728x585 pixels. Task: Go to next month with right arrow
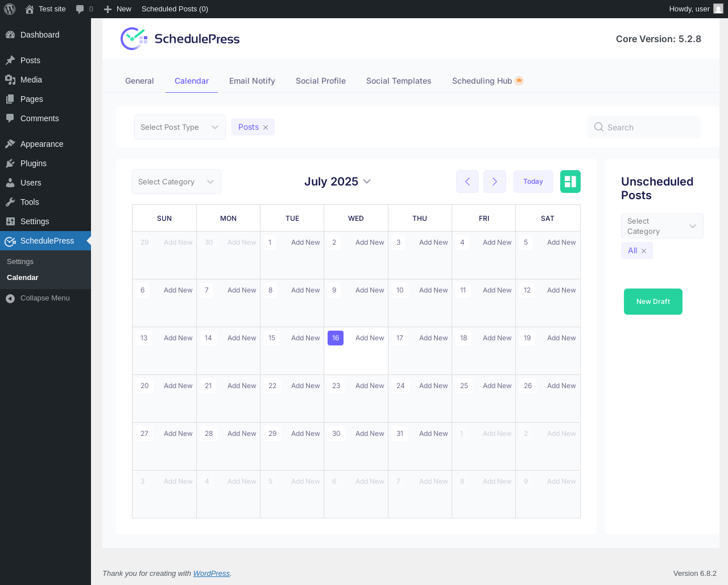click(x=495, y=182)
